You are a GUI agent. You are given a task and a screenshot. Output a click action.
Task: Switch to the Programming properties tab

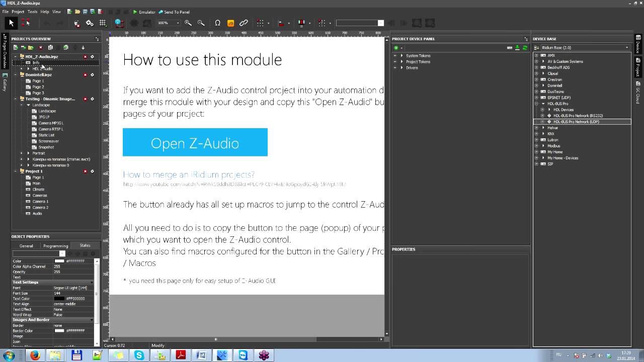tap(56, 246)
